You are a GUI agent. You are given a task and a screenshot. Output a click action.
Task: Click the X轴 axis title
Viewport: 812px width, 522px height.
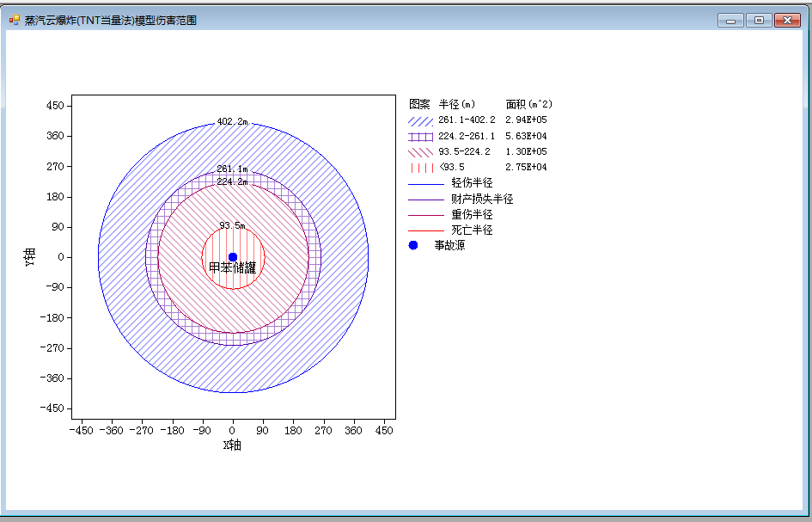click(232, 445)
